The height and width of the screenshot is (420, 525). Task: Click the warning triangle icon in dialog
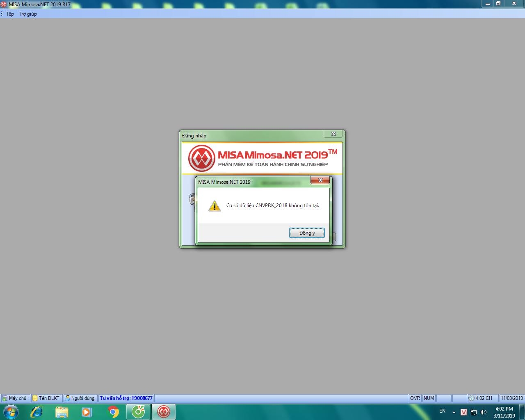click(x=215, y=205)
